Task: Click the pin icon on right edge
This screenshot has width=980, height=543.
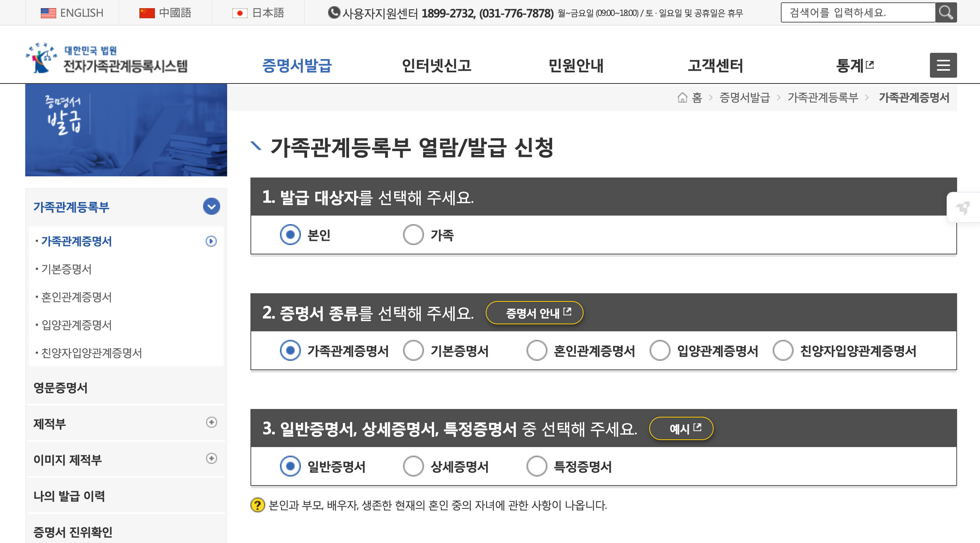Action: pyautogui.click(x=963, y=208)
